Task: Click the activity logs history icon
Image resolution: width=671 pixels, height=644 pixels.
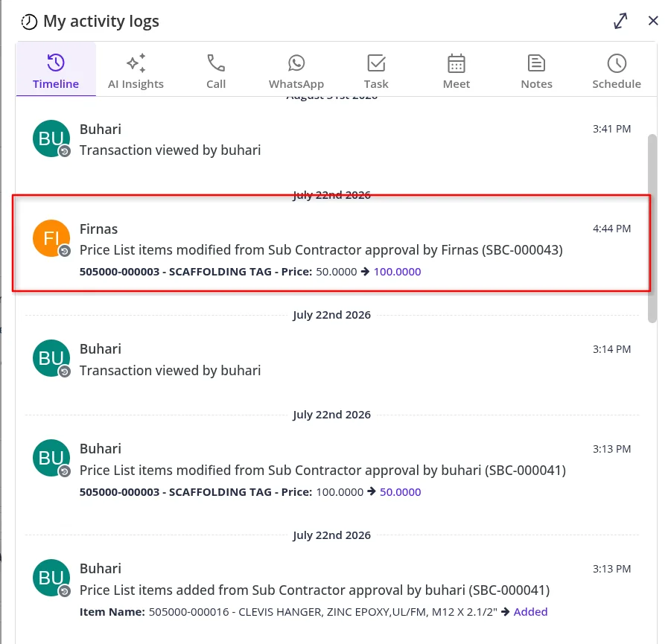Action: tap(29, 22)
